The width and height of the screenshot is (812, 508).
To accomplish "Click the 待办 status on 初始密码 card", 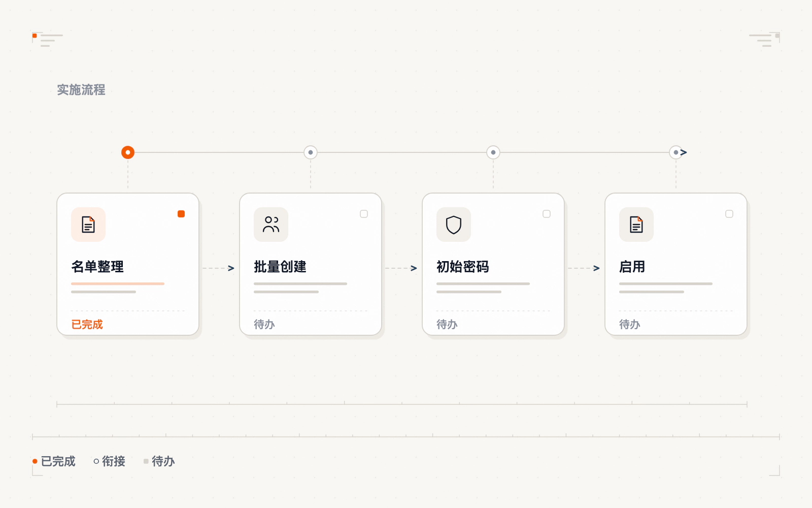I will [x=447, y=325].
